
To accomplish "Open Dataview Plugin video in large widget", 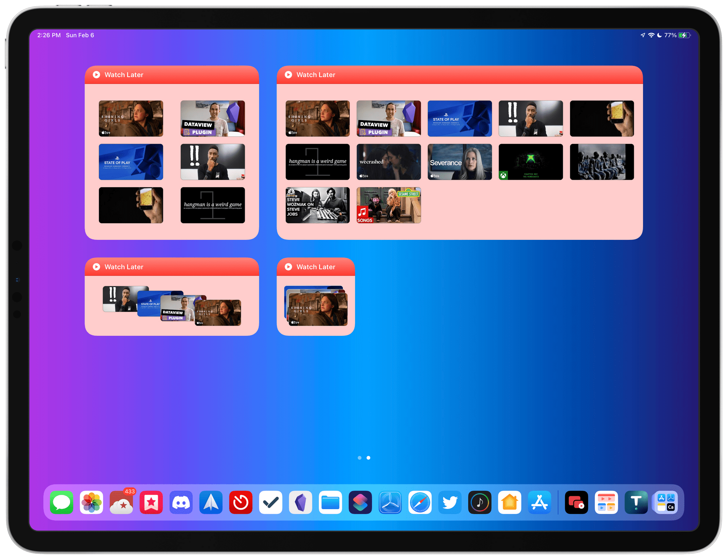I will (x=389, y=118).
